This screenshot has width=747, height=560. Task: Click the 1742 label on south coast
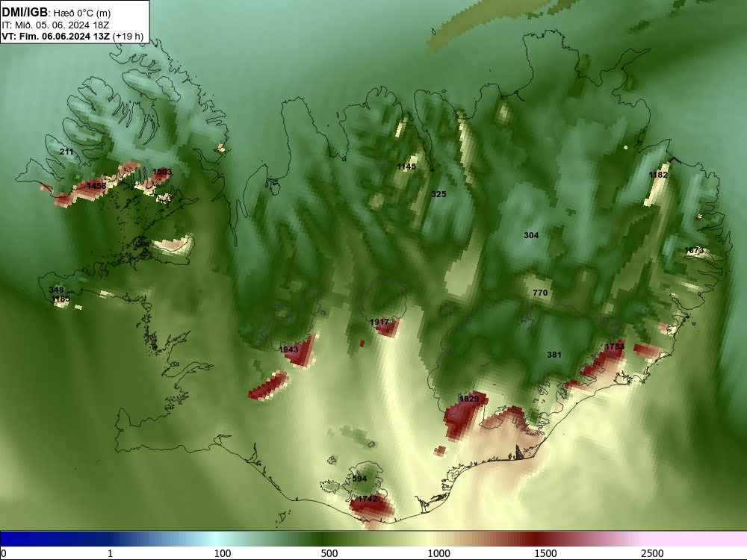pyautogui.click(x=368, y=499)
